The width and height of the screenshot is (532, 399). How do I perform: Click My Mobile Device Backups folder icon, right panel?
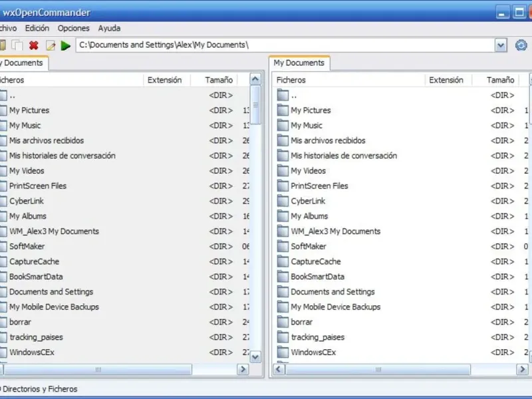pos(283,307)
